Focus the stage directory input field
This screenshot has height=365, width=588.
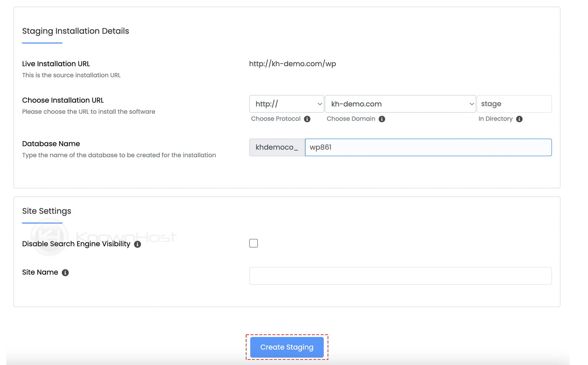[x=514, y=104]
